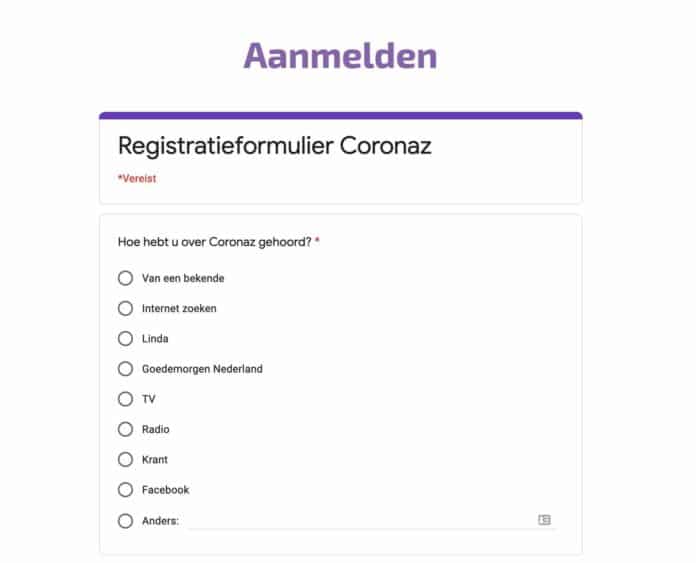Select the 'TV' radio button

click(125, 399)
